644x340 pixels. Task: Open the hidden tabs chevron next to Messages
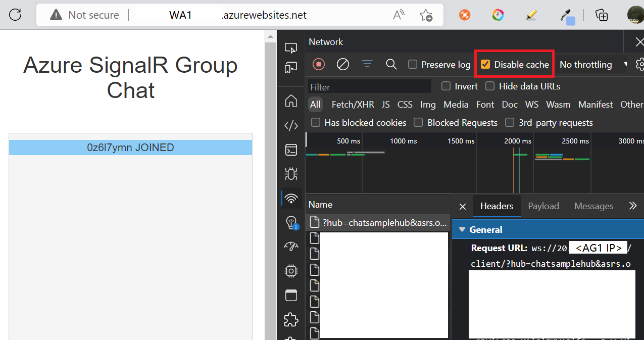pos(633,206)
